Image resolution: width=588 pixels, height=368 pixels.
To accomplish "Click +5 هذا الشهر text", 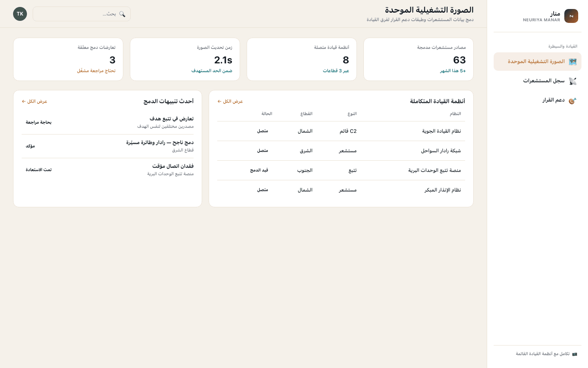I will point(453,71).
